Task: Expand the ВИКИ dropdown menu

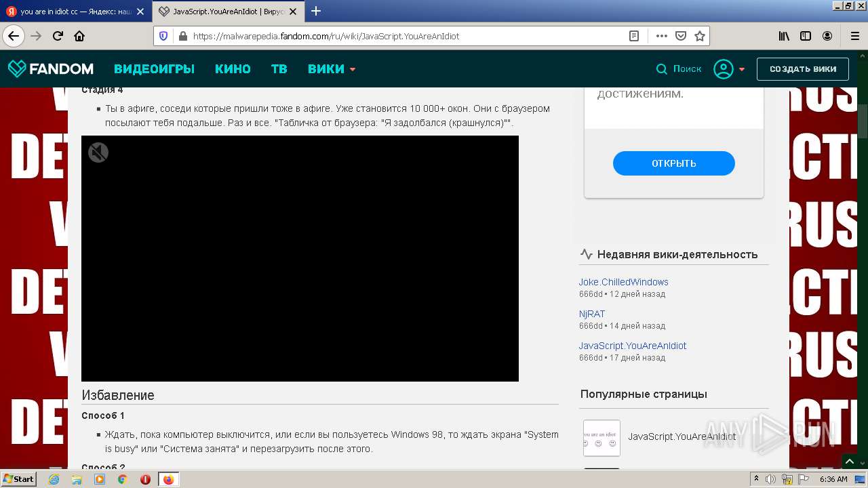Action: tap(332, 68)
